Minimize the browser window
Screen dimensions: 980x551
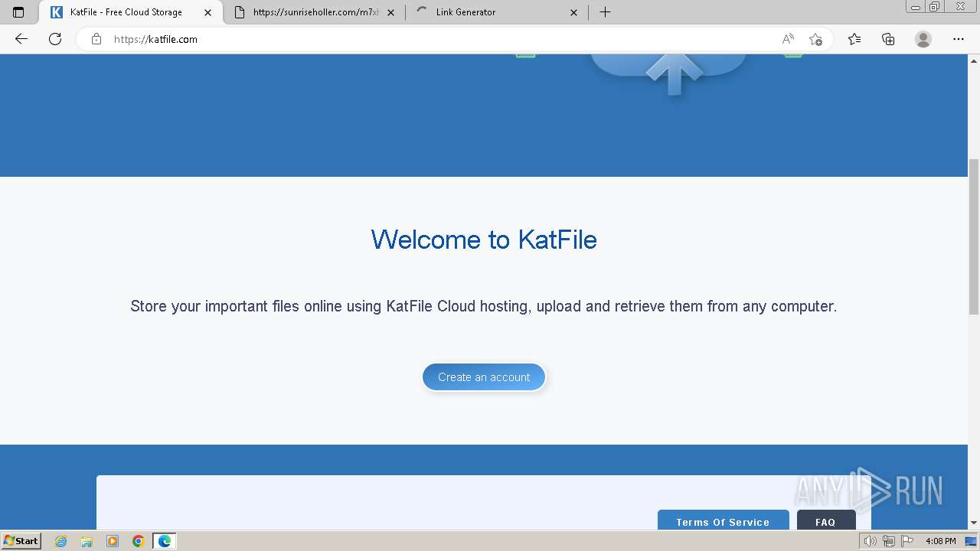(915, 7)
